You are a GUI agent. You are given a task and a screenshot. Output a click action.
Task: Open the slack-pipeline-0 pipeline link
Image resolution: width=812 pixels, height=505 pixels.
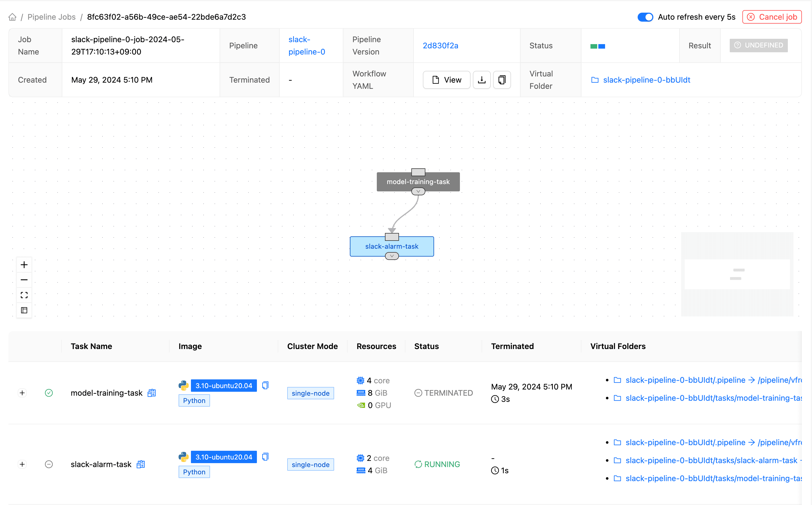[x=307, y=46]
